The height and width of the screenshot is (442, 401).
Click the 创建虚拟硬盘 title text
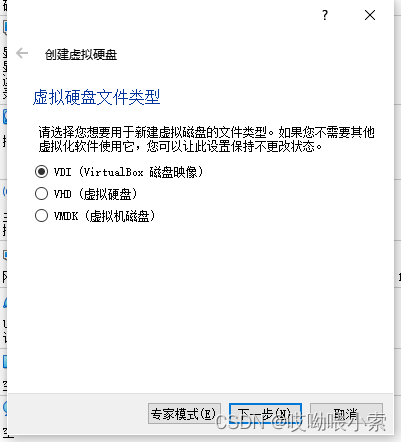[x=81, y=54]
